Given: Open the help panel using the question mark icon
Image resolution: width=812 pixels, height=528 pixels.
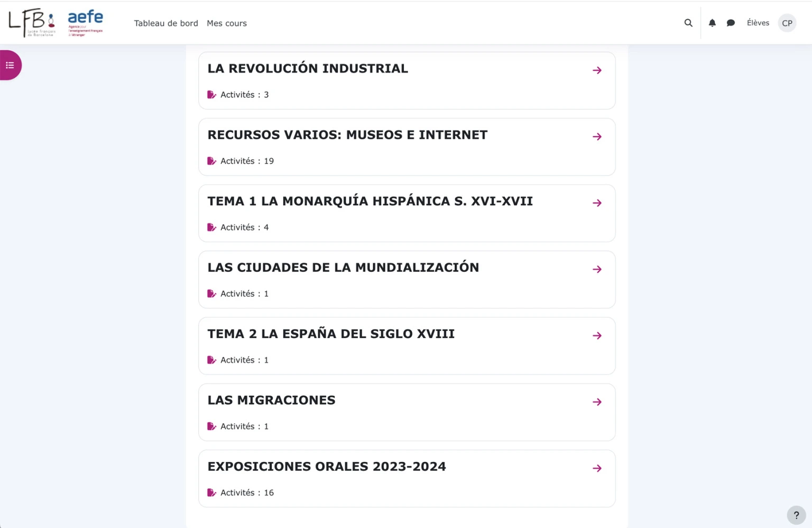Looking at the screenshot, I should click(796, 515).
